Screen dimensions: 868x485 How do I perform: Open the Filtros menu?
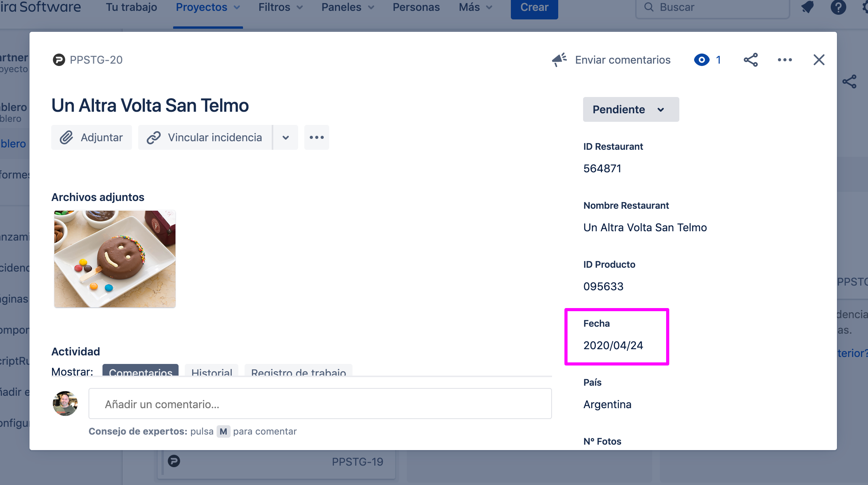tap(280, 7)
